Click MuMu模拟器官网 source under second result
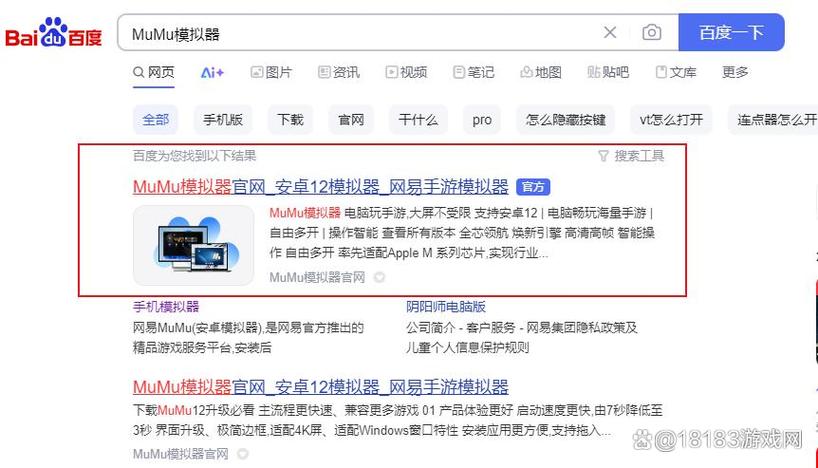 [181, 454]
